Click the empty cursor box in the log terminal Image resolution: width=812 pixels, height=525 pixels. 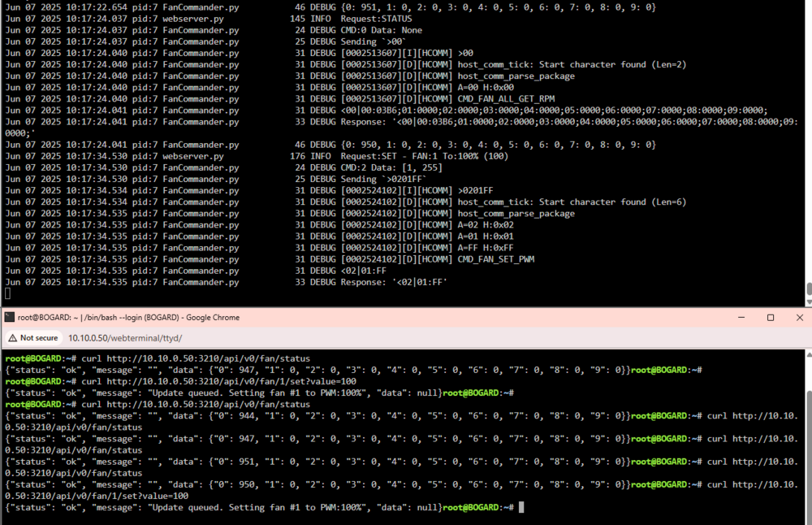[8, 294]
